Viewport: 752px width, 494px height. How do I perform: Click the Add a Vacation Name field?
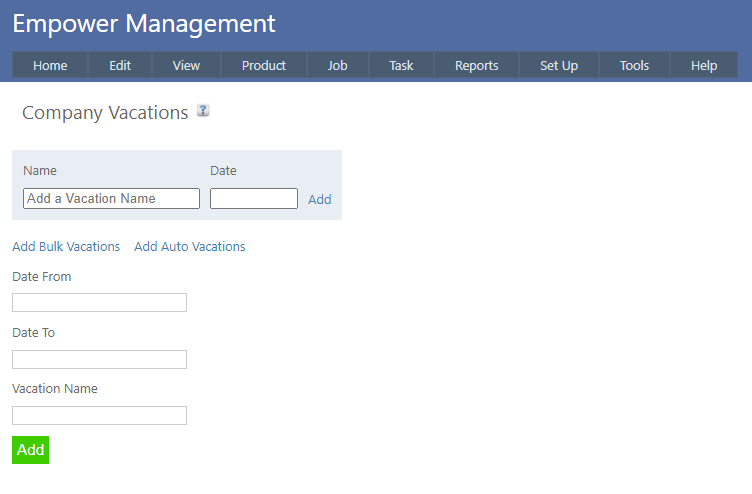coord(111,199)
